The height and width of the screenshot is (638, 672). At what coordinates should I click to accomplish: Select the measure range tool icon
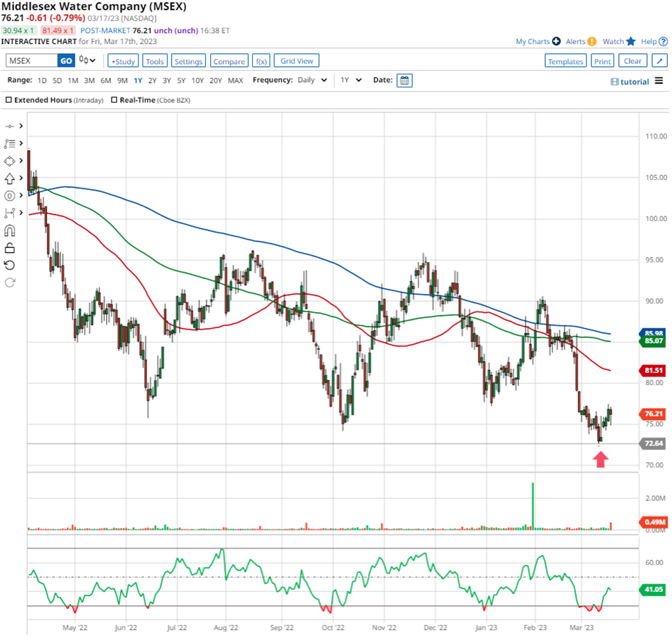10,213
